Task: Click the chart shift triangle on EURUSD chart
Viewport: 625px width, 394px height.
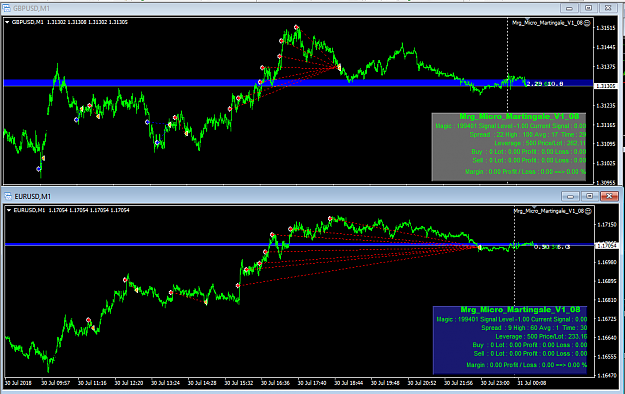Action: tap(534, 208)
